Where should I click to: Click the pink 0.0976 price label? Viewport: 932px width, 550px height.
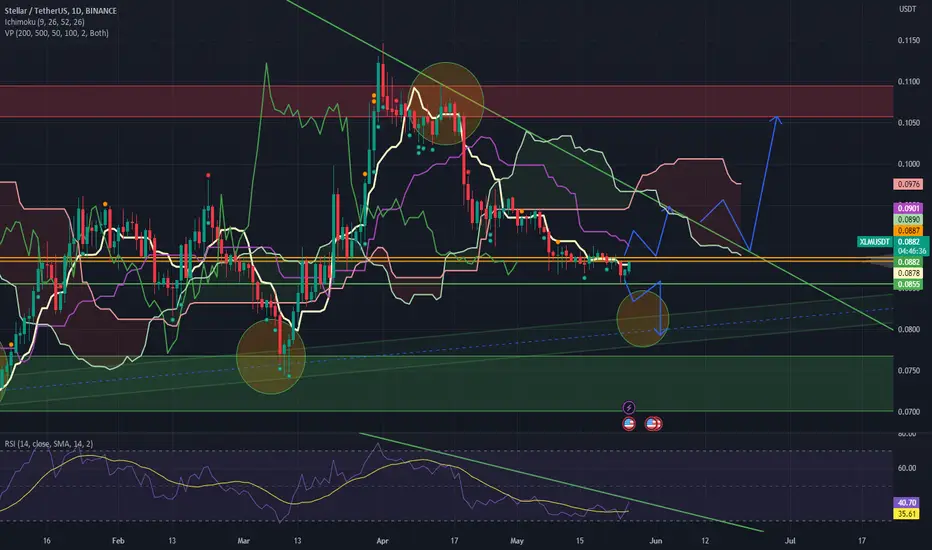[908, 184]
